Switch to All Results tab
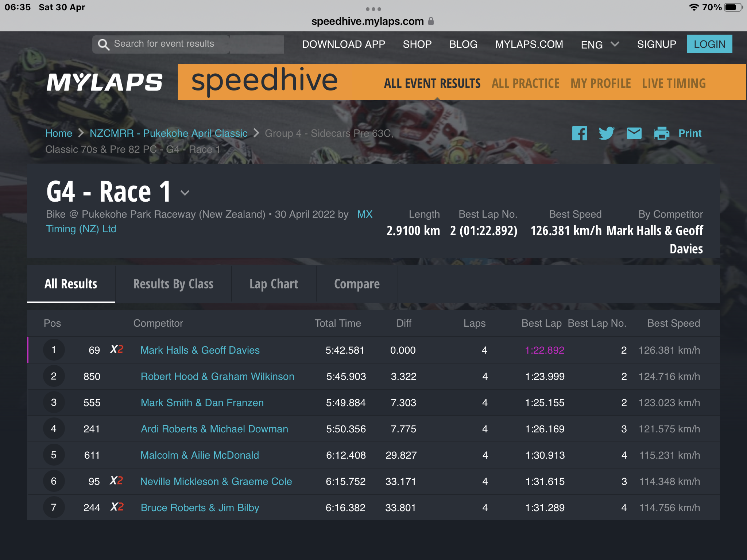The height and width of the screenshot is (560, 747). tap(71, 284)
